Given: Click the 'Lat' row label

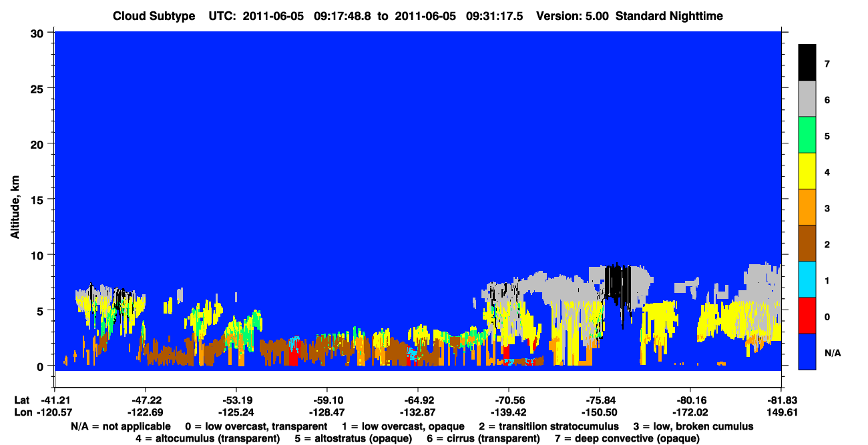Looking at the screenshot, I should [x=21, y=400].
